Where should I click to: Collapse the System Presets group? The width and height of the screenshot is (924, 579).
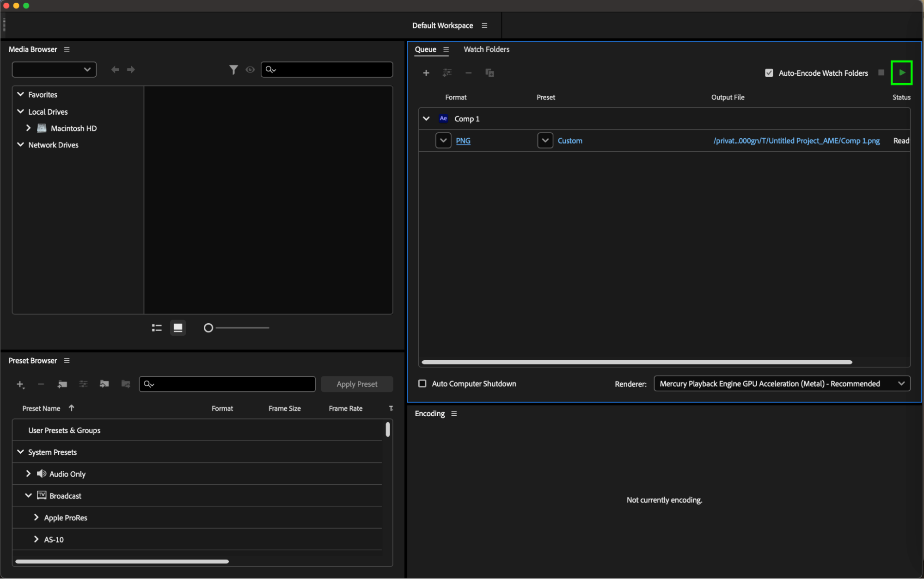click(x=20, y=451)
